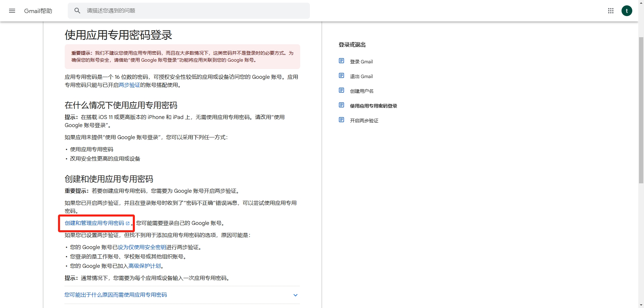Image resolution: width=644 pixels, height=308 pixels.
Task: Open sidebar article 开启两步验证
Action: [364, 121]
